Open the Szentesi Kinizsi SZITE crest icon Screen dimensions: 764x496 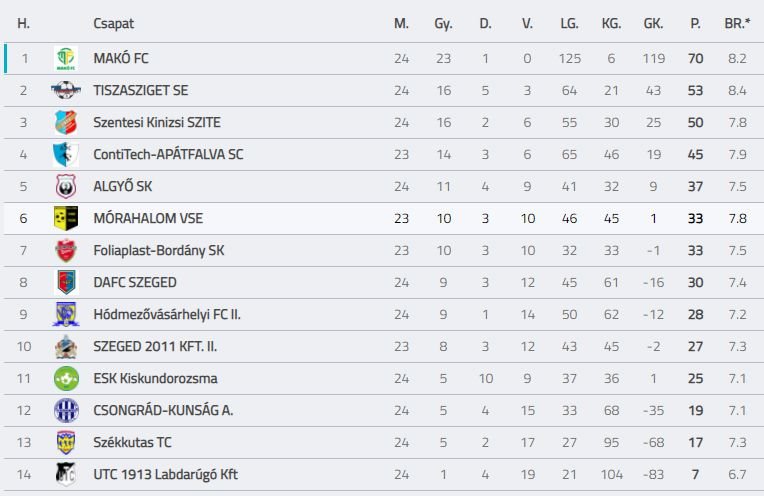click(66, 122)
